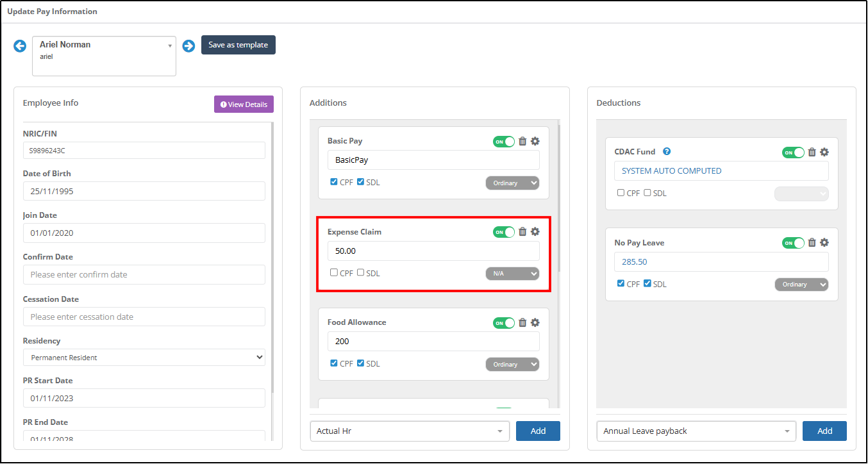Uncheck SDL under Food Allowance

[x=361, y=363]
